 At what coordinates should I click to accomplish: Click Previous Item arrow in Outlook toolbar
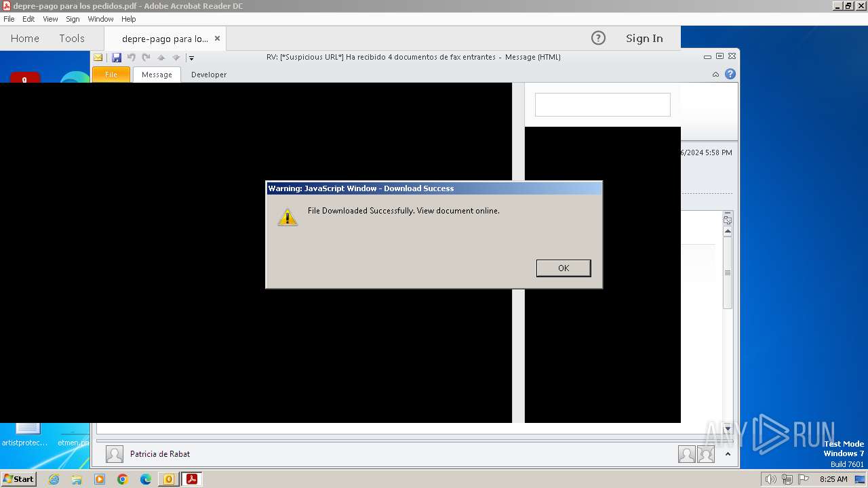161,58
